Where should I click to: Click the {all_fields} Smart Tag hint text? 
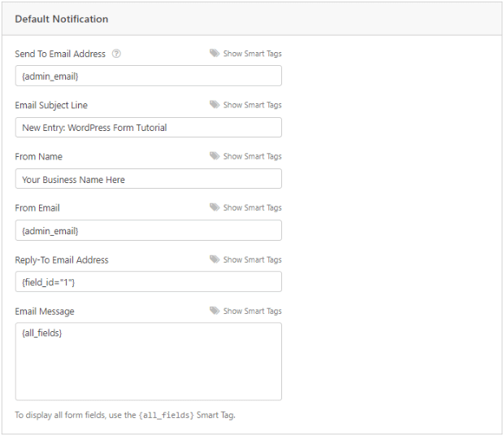(x=125, y=415)
